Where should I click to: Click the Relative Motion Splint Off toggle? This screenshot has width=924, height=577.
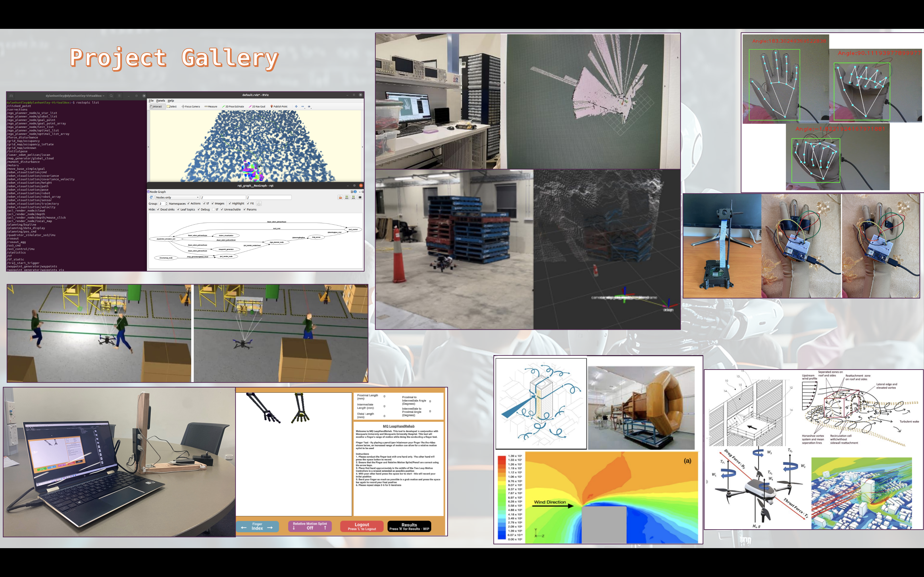pos(310,526)
